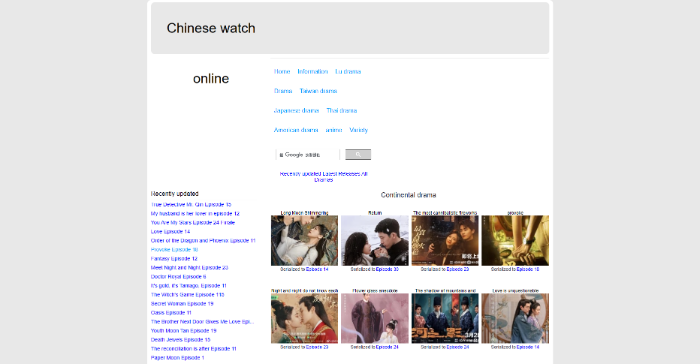Open the Provoke Episode 10 link
This screenshot has width=700, height=364.
(x=175, y=250)
